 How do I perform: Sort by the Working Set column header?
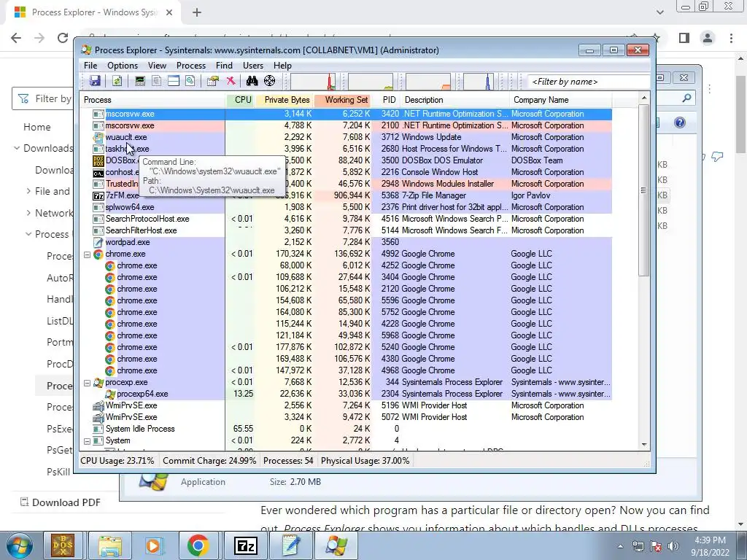click(x=343, y=100)
